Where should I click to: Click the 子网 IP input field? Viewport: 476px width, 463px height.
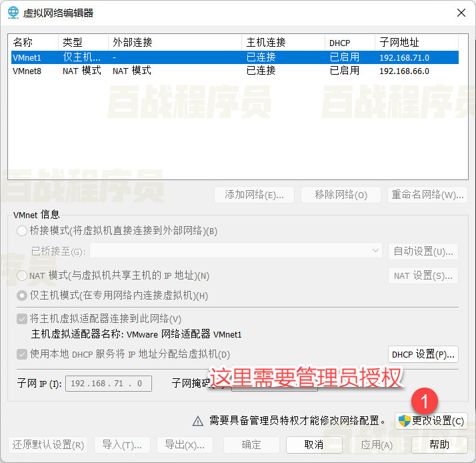pyautogui.click(x=109, y=384)
